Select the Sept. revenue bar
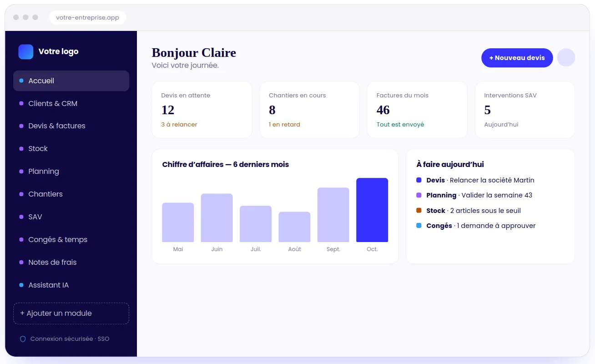 click(x=333, y=215)
